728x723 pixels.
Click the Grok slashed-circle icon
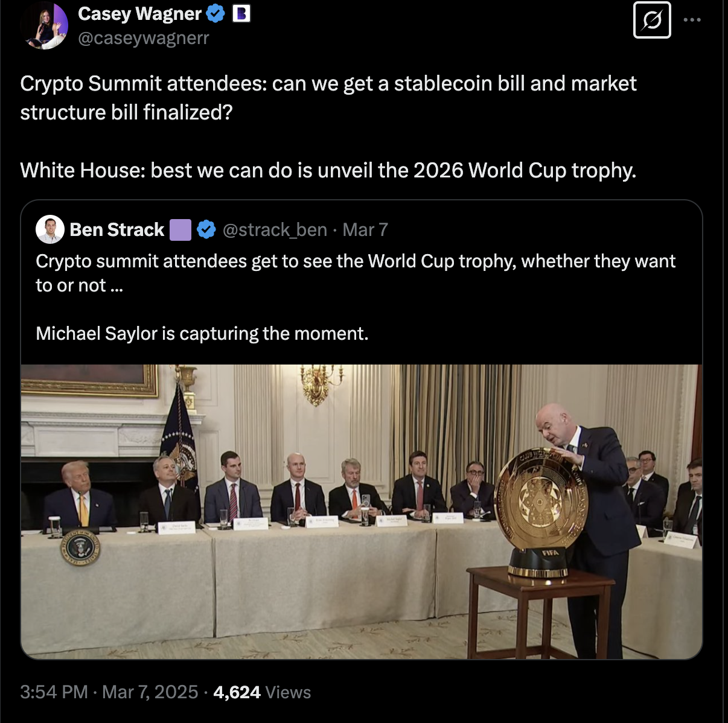tap(652, 21)
